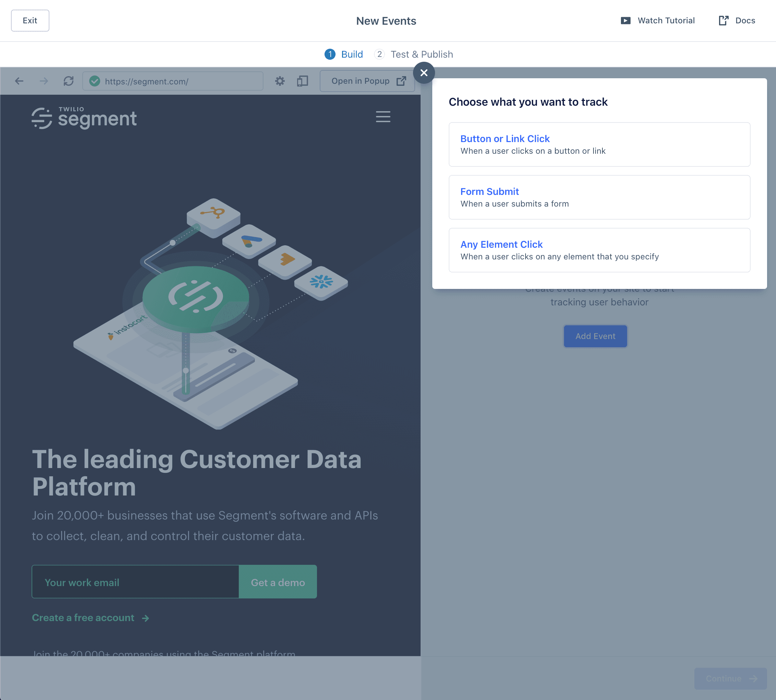Refresh the previewed Segment page
The width and height of the screenshot is (776, 700).
[x=69, y=81]
